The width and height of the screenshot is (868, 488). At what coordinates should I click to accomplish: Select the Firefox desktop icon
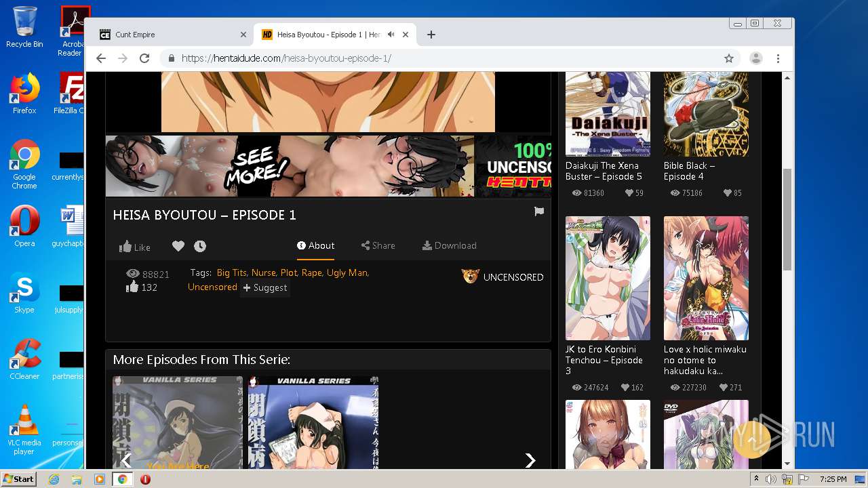point(24,94)
